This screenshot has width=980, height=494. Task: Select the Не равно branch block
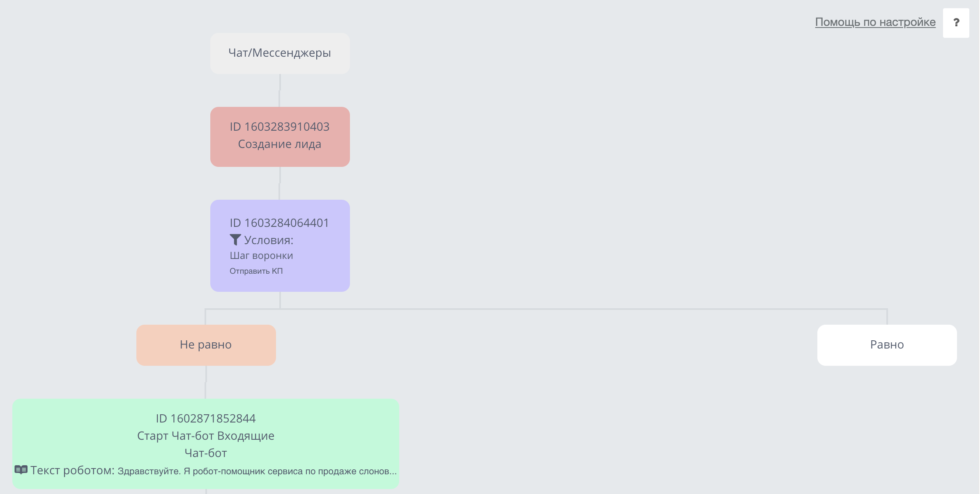(206, 345)
